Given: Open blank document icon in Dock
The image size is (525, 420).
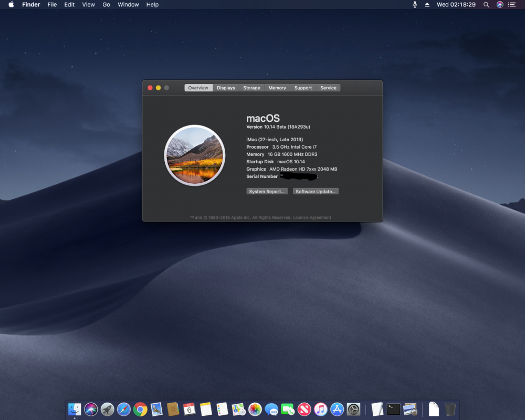Looking at the screenshot, I should [x=434, y=409].
